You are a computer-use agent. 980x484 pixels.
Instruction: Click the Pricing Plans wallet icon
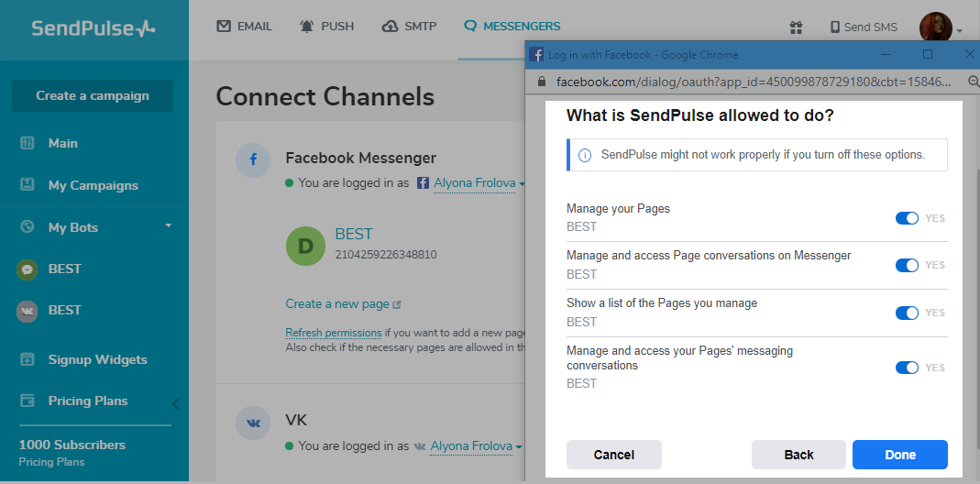click(28, 401)
